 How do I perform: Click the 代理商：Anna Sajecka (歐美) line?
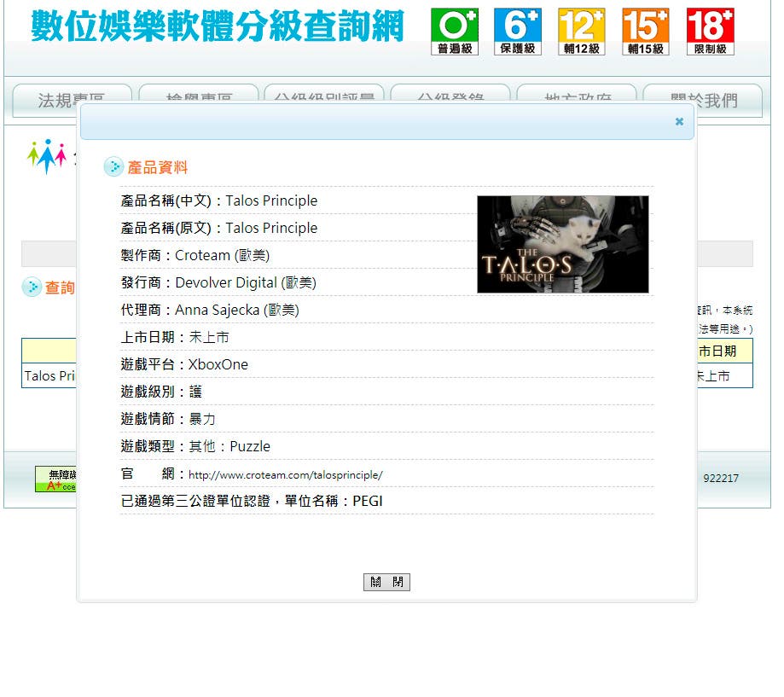coord(210,310)
